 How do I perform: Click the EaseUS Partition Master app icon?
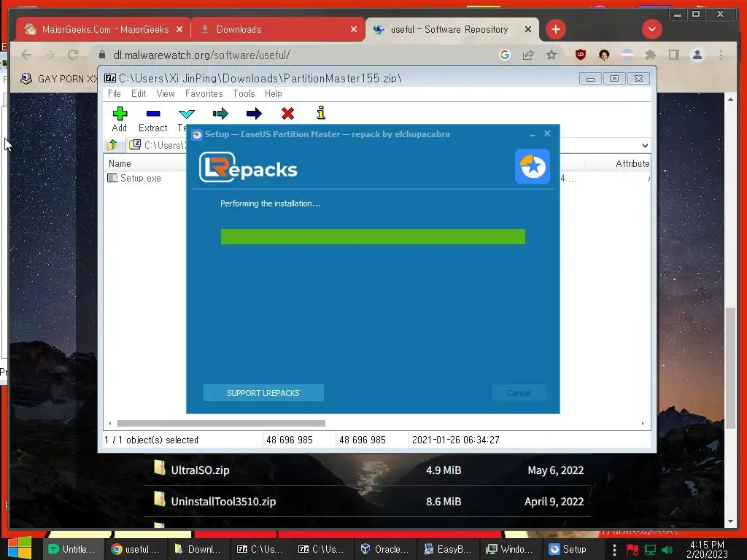[533, 167]
